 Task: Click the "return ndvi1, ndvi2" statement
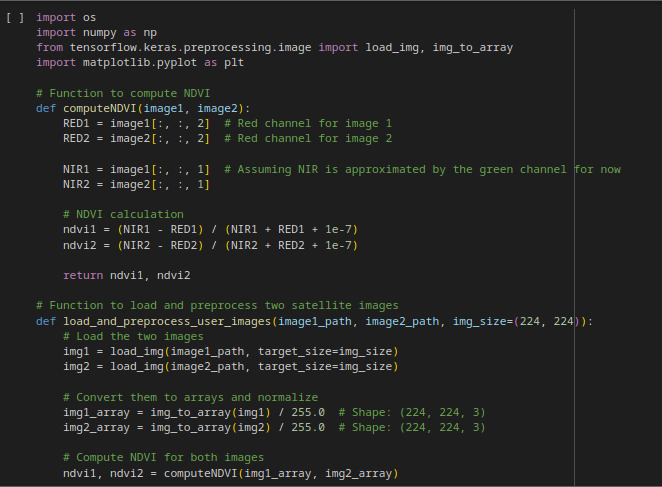[x=126, y=274]
